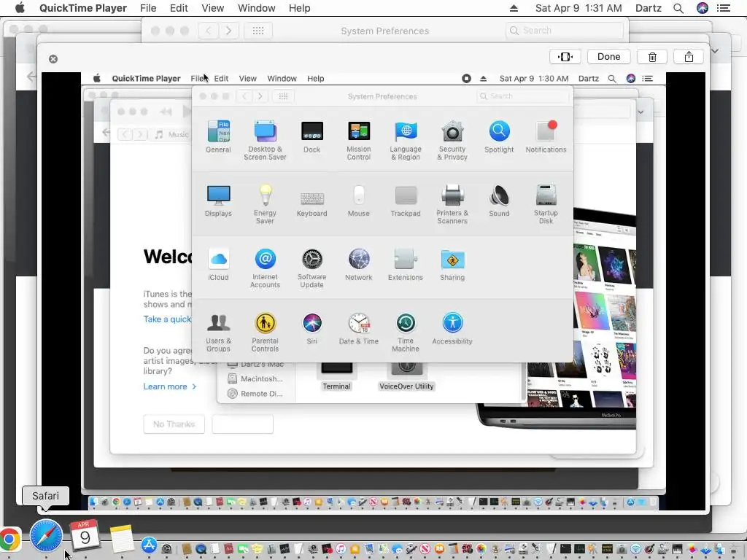The height and width of the screenshot is (560, 747).
Task: Click the Sound icon in the recording preview
Action: 499,195
